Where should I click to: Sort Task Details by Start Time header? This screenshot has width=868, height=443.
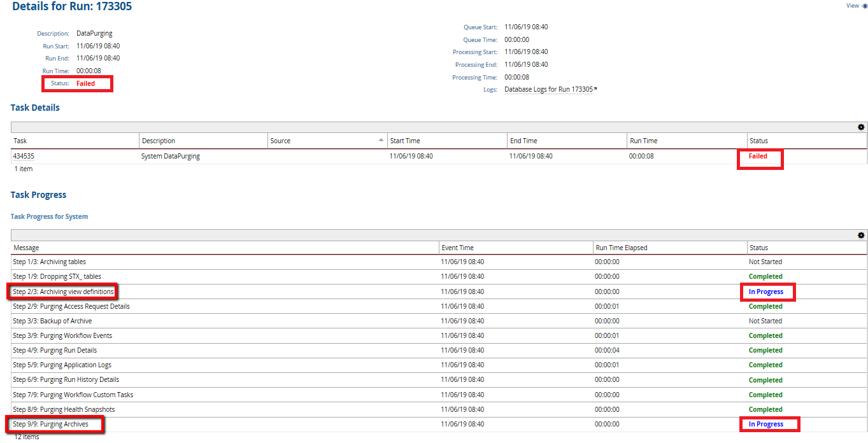click(405, 141)
